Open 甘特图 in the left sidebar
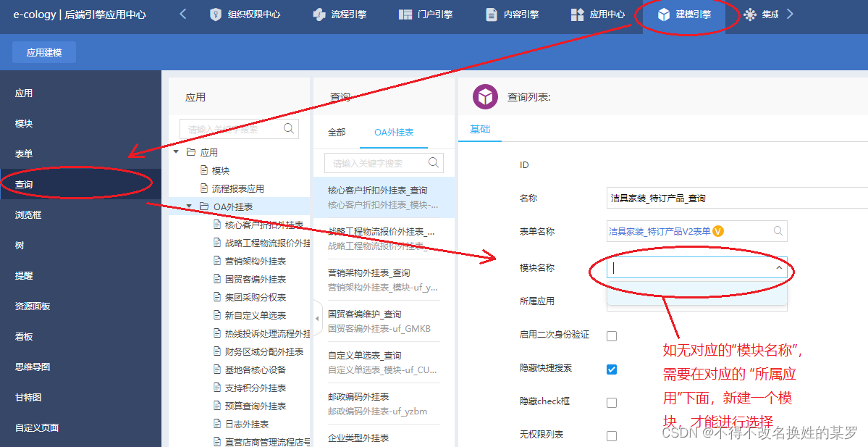868x447 pixels. pos(81,397)
